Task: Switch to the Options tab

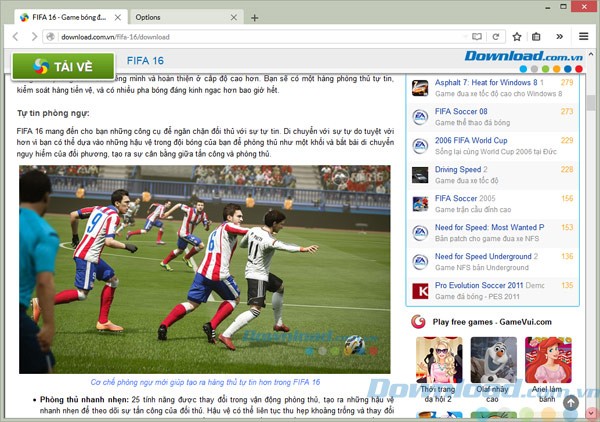Action: pos(180,18)
